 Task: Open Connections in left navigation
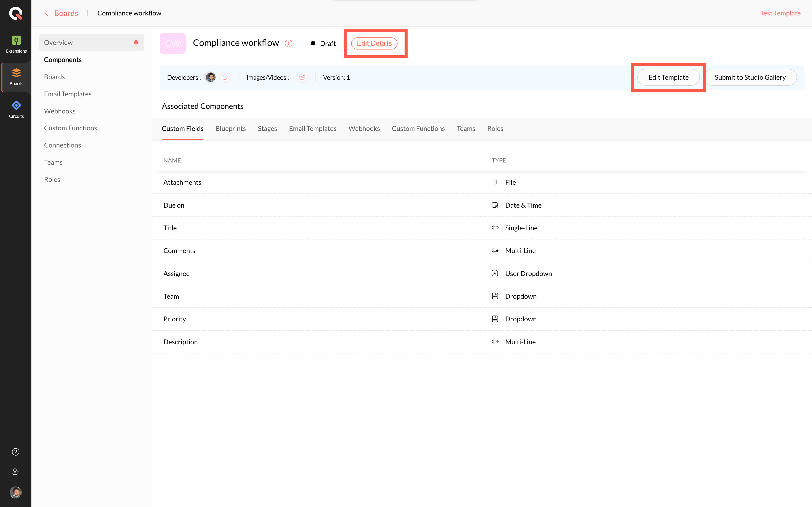click(62, 145)
